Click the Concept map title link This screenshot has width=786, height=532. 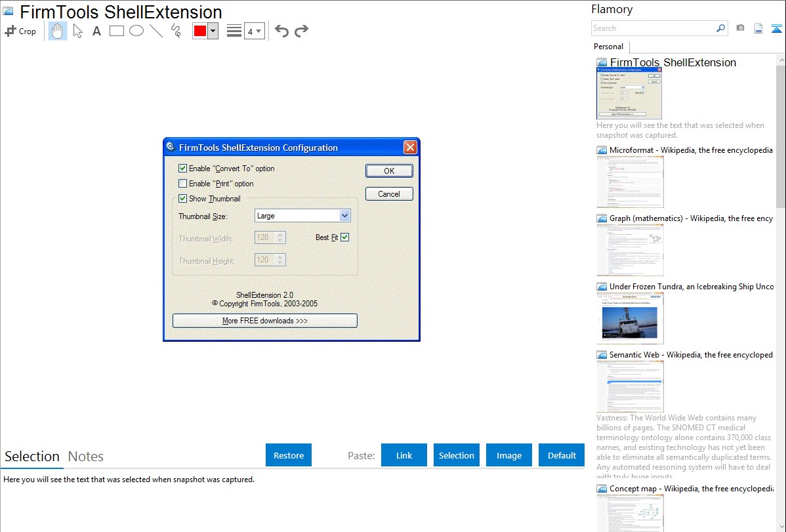click(x=691, y=488)
